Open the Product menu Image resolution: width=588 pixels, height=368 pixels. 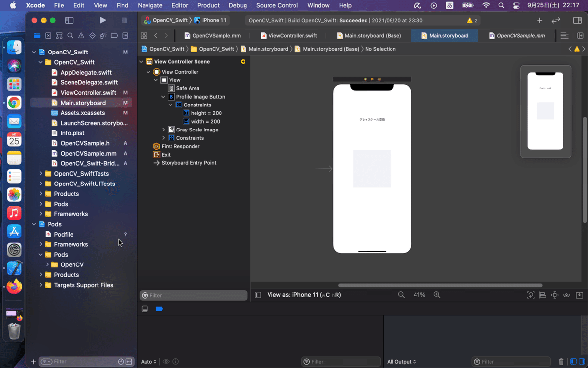click(208, 5)
